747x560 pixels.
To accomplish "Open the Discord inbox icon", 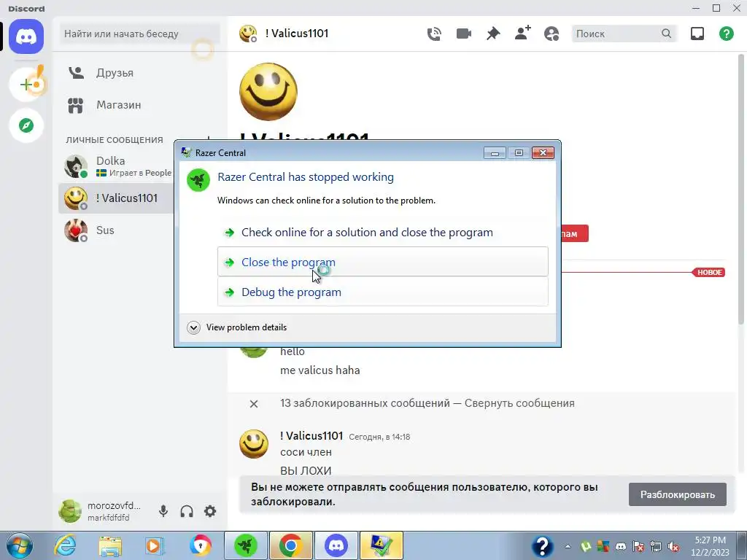I will [697, 34].
